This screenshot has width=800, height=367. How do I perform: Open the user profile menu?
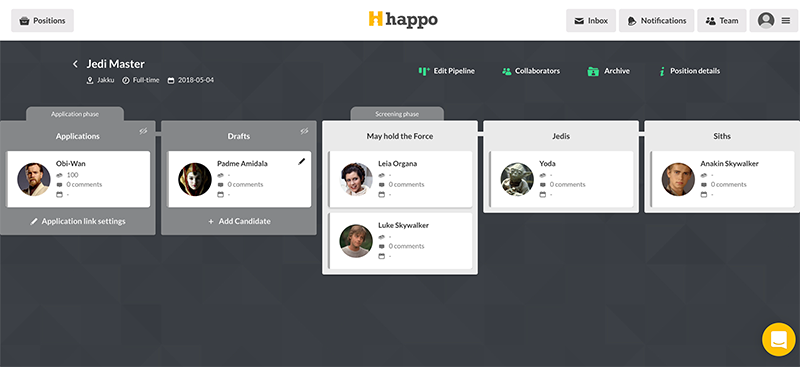point(773,21)
